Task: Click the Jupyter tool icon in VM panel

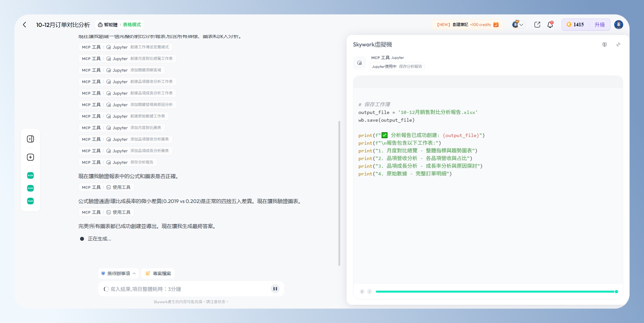Action: tap(359, 63)
